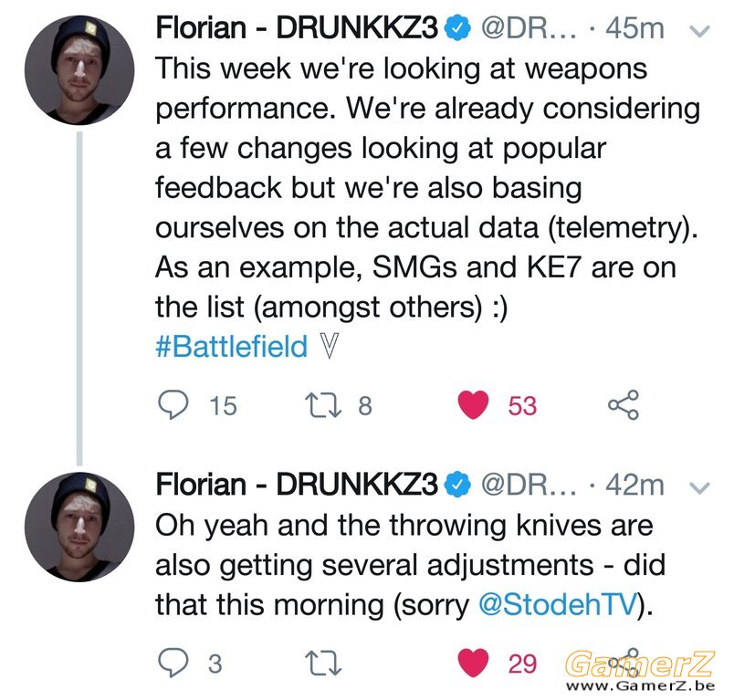Expand options chevron on the 42m tweet
This screenshot has height=700, width=734.
700,488
